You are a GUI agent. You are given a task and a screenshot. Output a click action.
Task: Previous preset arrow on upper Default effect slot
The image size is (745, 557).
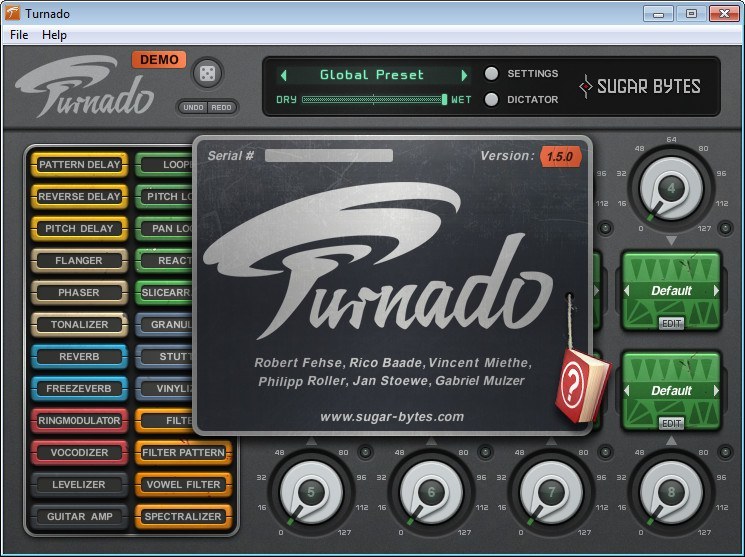click(x=627, y=290)
